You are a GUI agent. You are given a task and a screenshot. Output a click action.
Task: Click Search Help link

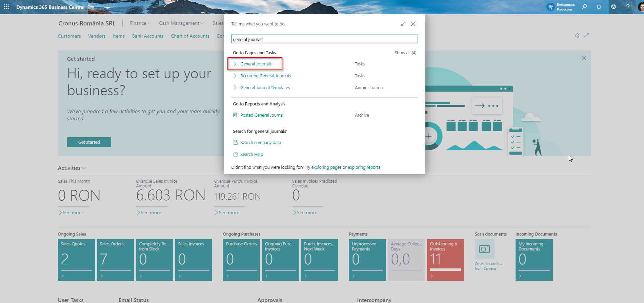(x=252, y=155)
